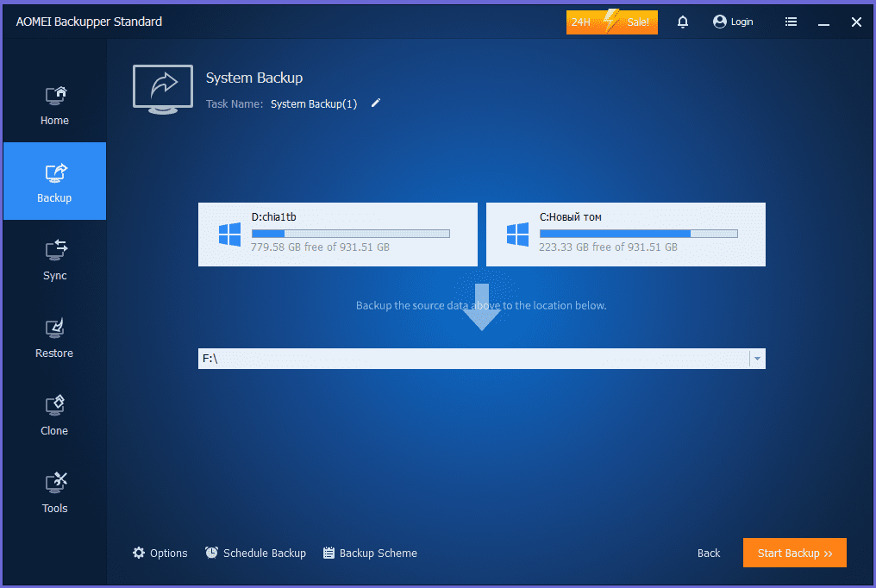Image resolution: width=876 pixels, height=588 pixels.
Task: Switch to the Clone section
Action: pyautogui.click(x=55, y=415)
